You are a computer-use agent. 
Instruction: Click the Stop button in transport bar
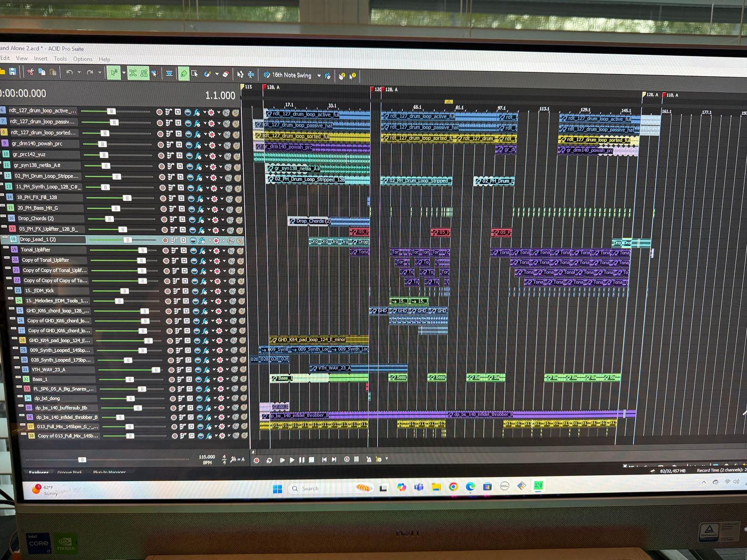click(x=311, y=460)
